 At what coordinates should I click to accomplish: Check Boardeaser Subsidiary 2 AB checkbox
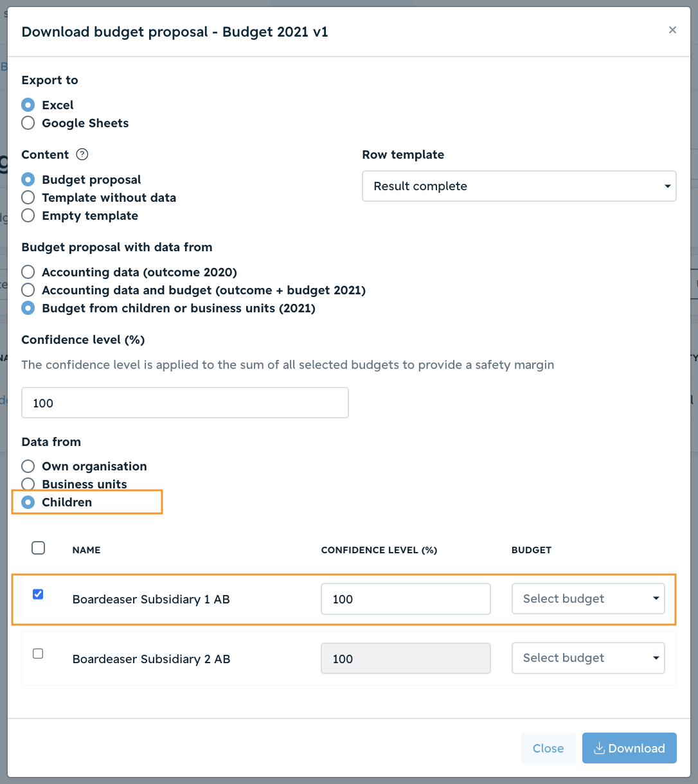pyautogui.click(x=38, y=654)
